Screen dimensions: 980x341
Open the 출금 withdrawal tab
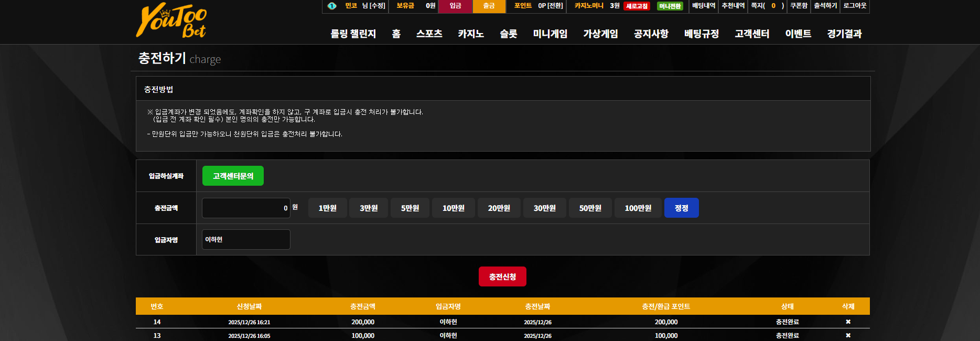(x=489, y=6)
